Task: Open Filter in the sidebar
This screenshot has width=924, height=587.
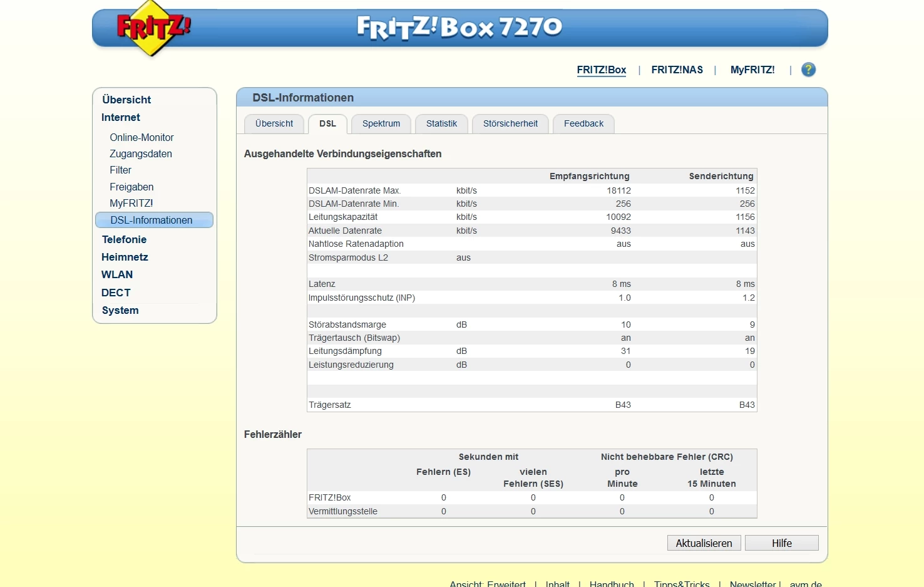Action: 120,170
